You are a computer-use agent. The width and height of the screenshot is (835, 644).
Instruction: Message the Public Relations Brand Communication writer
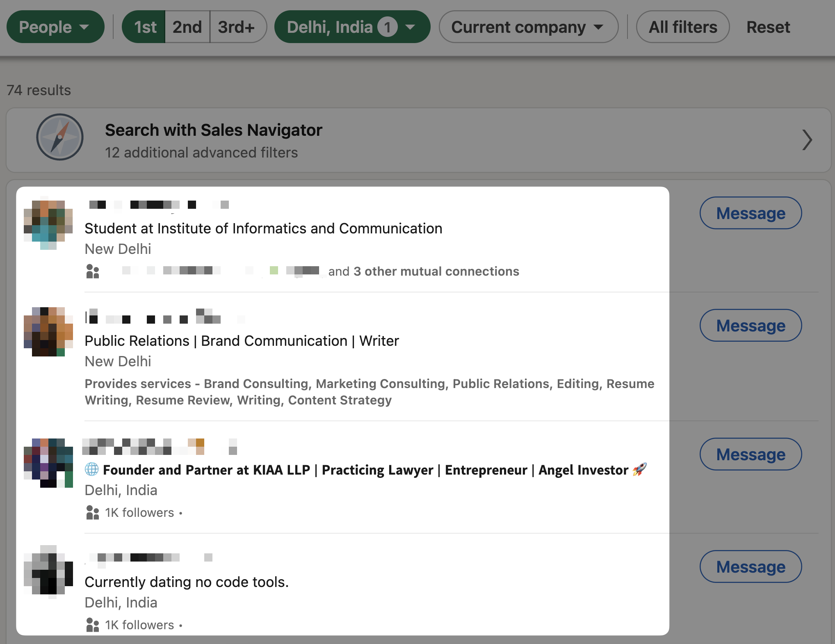(751, 325)
